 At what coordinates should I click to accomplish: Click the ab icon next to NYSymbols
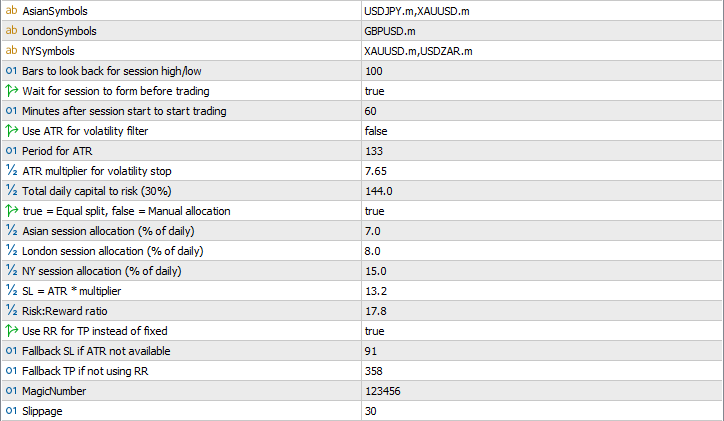coord(12,51)
